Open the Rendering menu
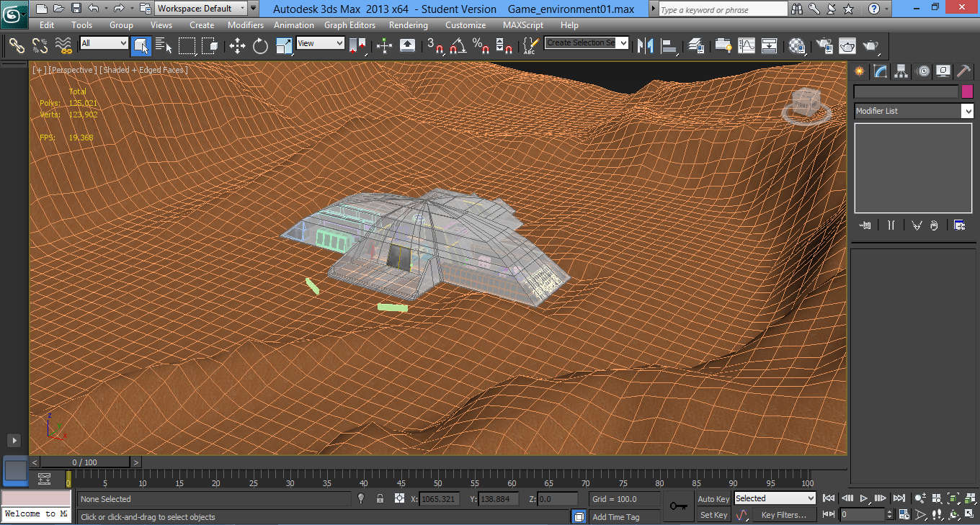980x525 pixels. coord(408,25)
